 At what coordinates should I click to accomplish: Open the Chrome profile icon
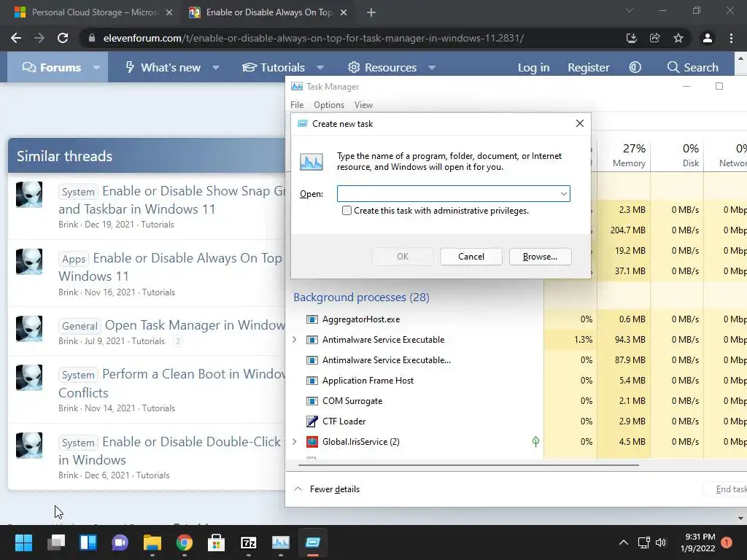708,38
